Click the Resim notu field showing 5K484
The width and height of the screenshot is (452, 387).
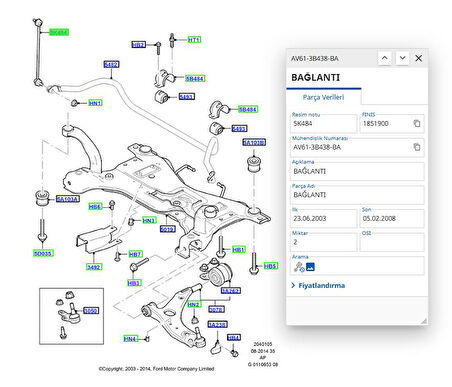click(x=323, y=124)
